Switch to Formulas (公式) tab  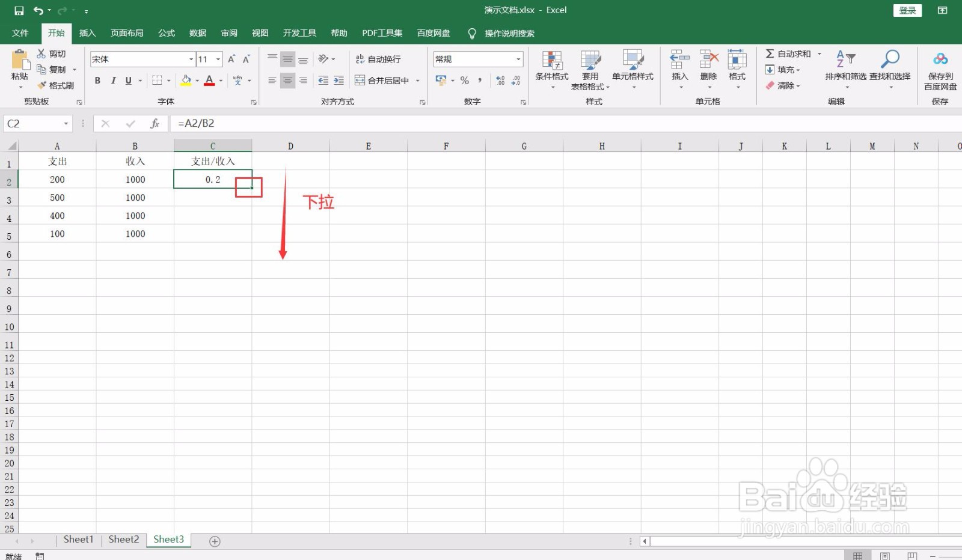point(167,33)
